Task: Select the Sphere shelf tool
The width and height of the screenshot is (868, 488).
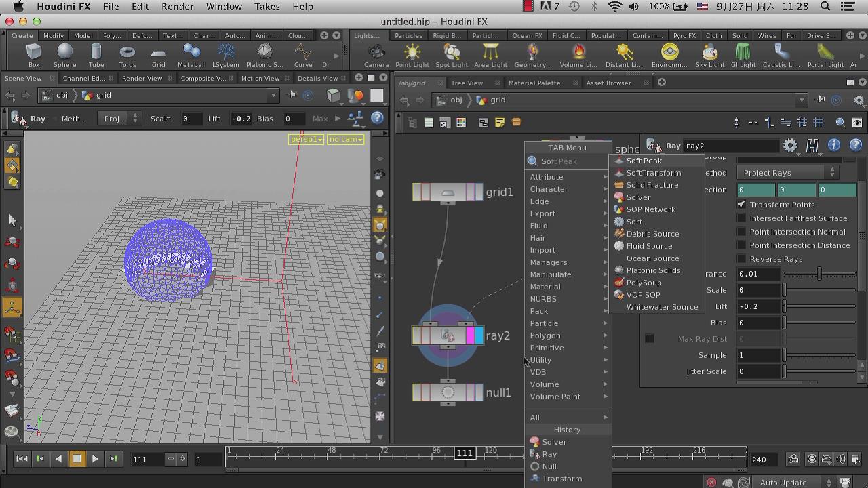Action: pyautogui.click(x=64, y=56)
